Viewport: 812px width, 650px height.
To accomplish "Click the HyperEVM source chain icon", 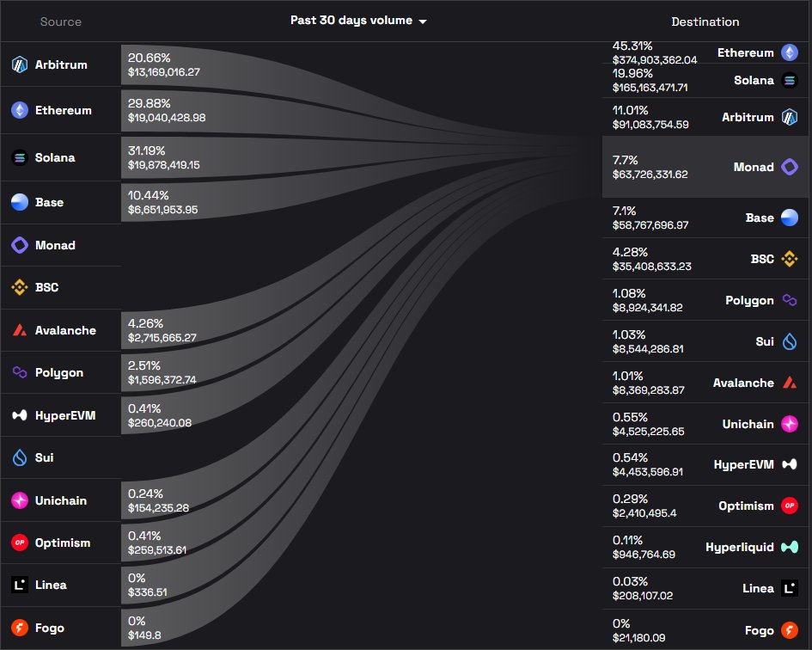I will 20,415.
